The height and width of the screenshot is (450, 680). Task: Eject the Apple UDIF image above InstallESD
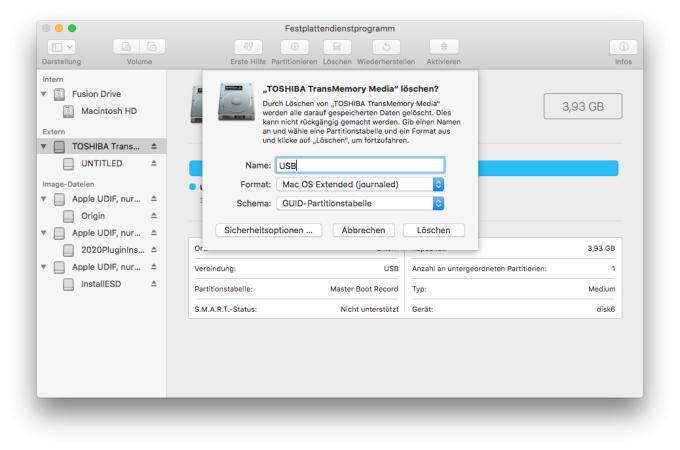pos(154,267)
